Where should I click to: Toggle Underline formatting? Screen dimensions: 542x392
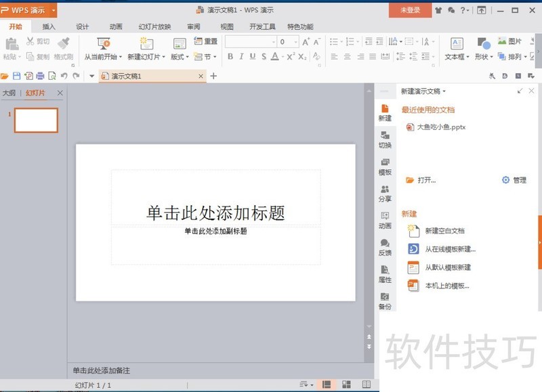[x=253, y=56]
